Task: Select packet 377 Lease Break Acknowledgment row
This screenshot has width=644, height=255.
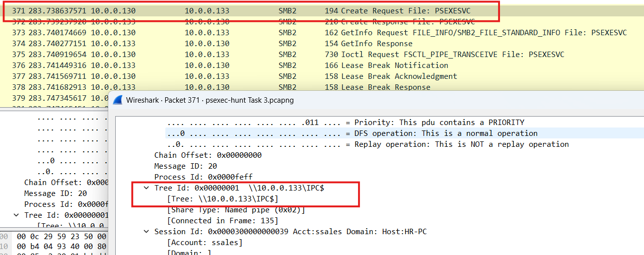Action: click(322, 76)
